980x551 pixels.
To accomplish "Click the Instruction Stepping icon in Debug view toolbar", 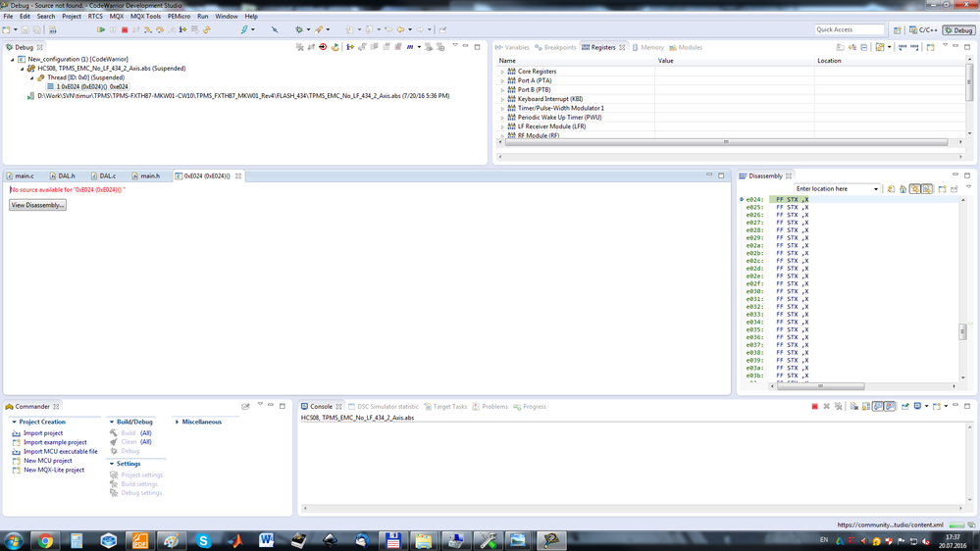I will coord(350,47).
